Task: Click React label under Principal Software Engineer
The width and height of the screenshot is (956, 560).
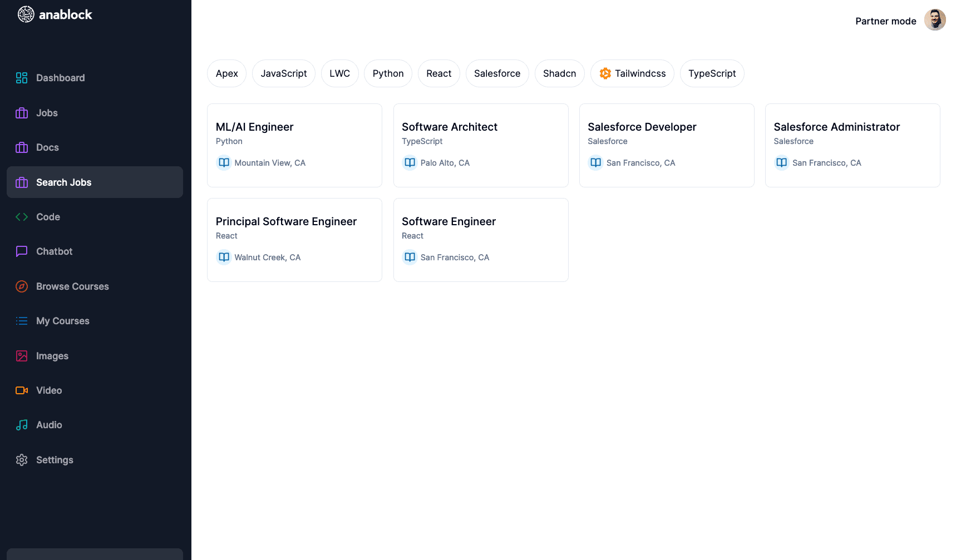Action: pos(226,236)
